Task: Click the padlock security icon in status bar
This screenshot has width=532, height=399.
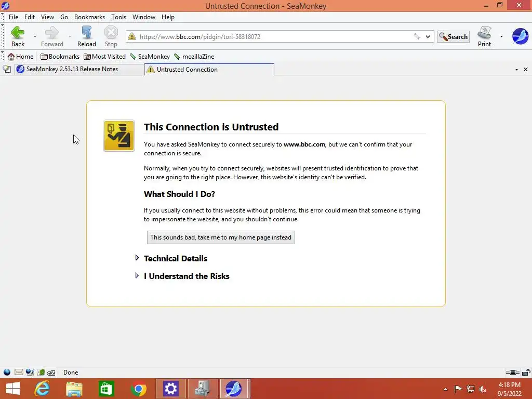Action: (x=526, y=373)
